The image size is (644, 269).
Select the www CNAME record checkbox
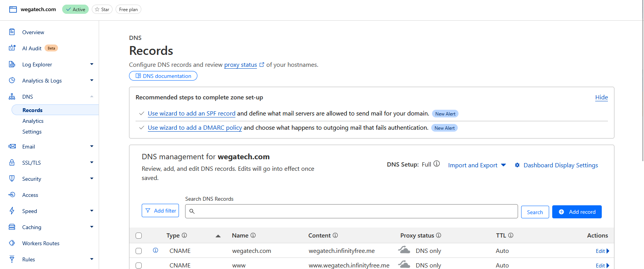(x=139, y=266)
